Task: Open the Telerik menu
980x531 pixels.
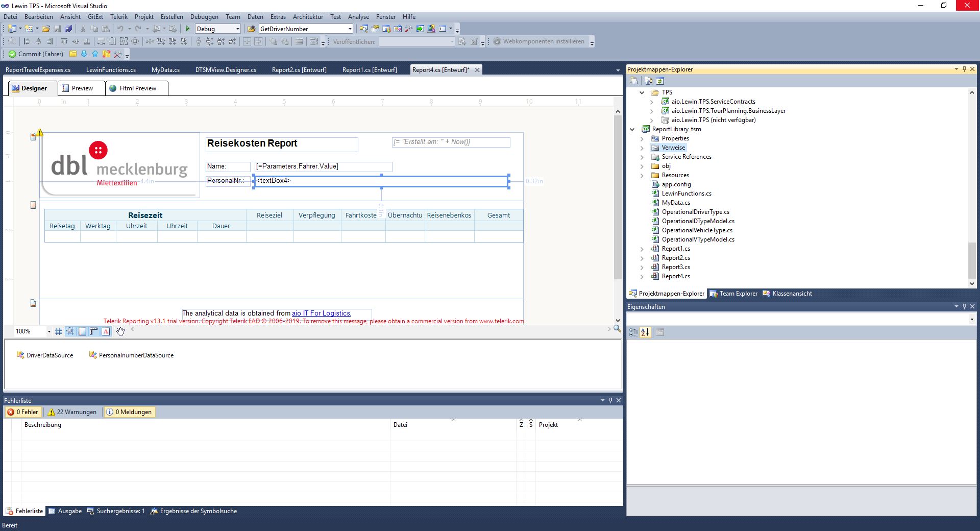Action: [x=119, y=17]
